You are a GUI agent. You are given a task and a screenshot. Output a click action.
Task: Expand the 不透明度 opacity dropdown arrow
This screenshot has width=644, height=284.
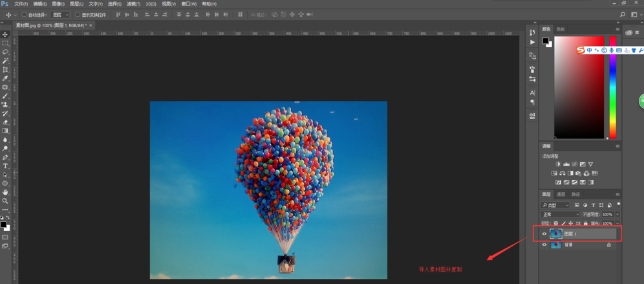pos(617,214)
